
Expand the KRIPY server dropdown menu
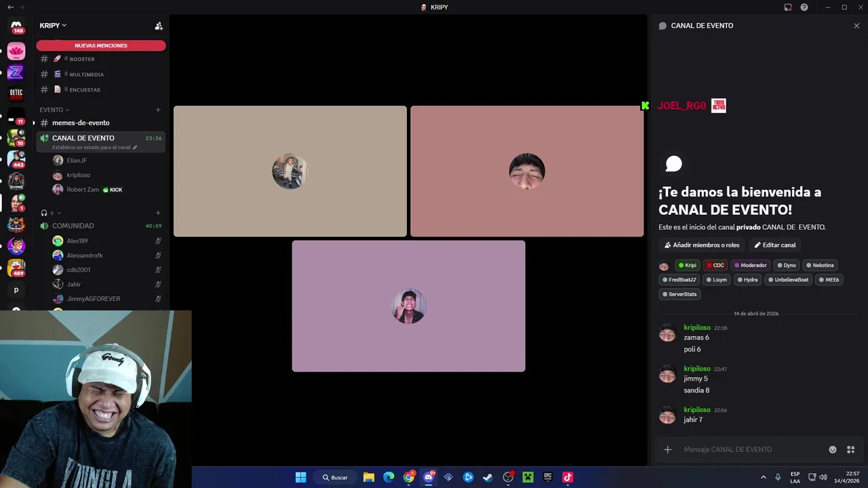pyautogui.click(x=54, y=25)
